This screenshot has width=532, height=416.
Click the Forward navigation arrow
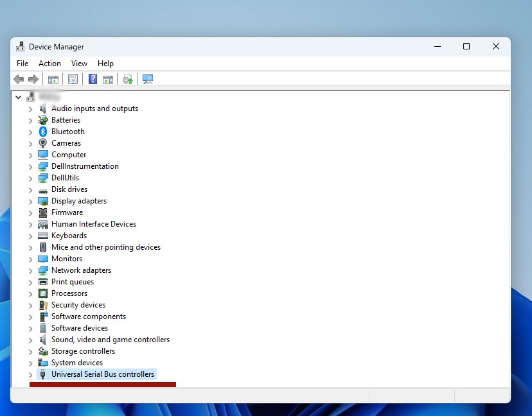click(33, 79)
